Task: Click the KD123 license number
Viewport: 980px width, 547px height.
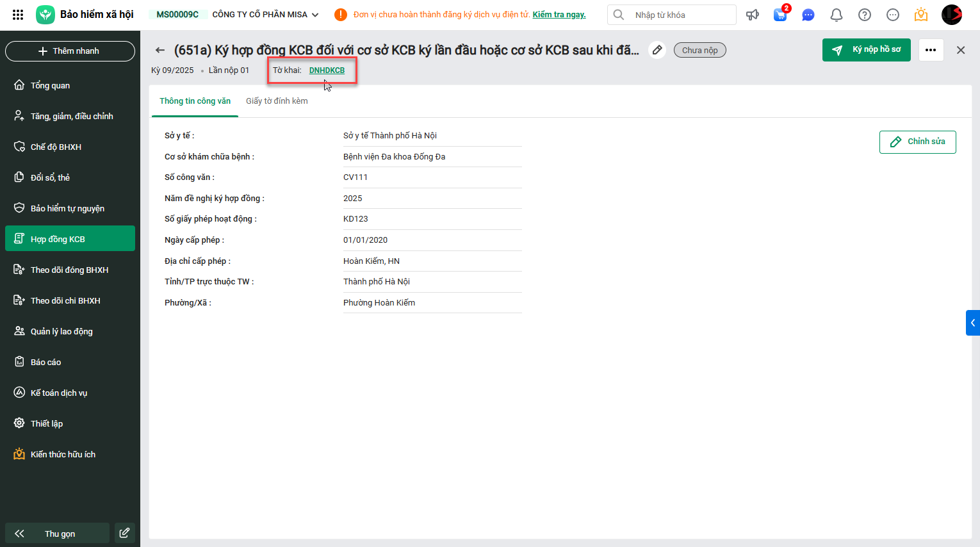Action: 355,219
